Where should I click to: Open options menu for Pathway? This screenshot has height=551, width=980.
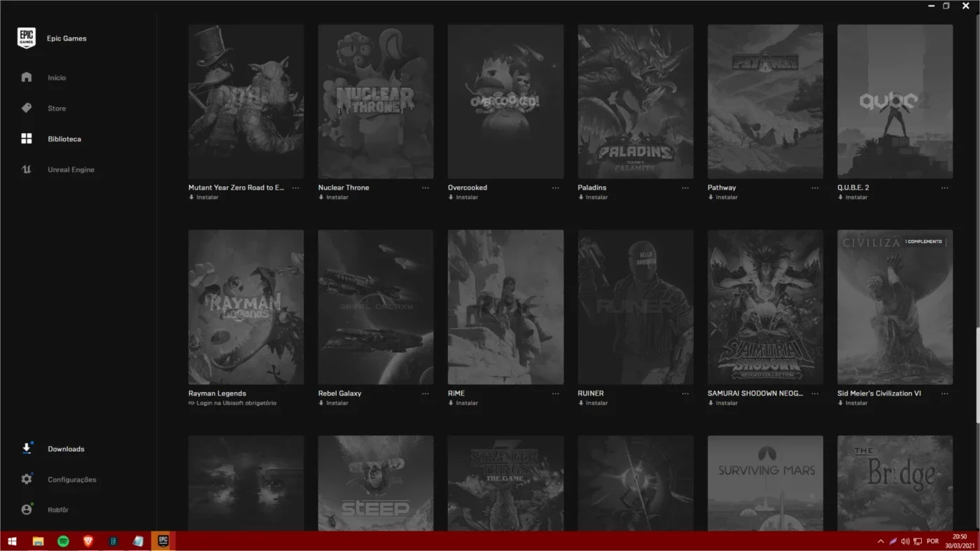coord(815,188)
